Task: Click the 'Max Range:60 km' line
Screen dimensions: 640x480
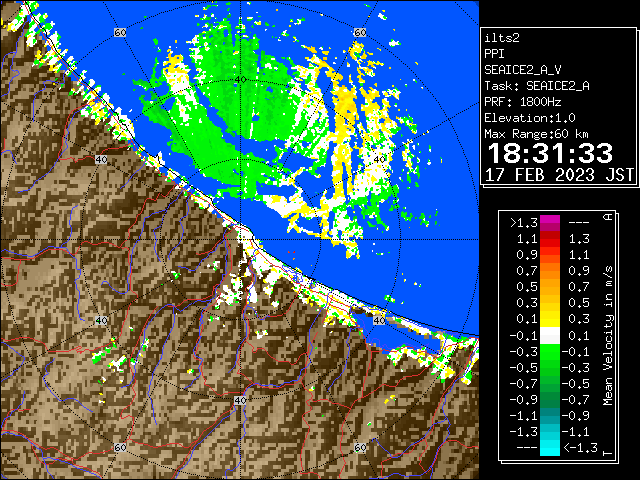Action: coord(537,134)
